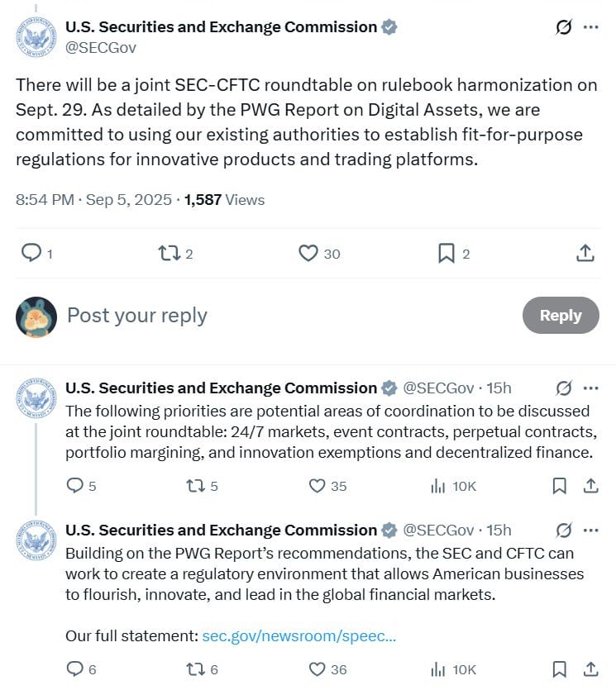Open @SECGov handle under the main post name
The image size is (616, 690).
click(101, 48)
